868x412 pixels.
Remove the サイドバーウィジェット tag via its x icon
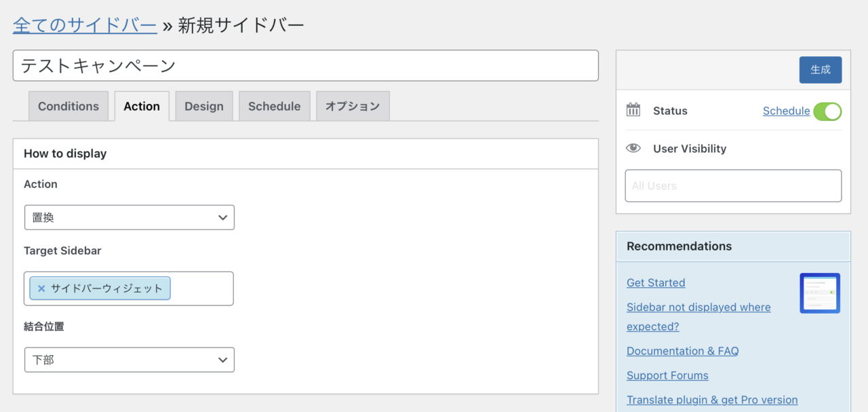pos(41,288)
